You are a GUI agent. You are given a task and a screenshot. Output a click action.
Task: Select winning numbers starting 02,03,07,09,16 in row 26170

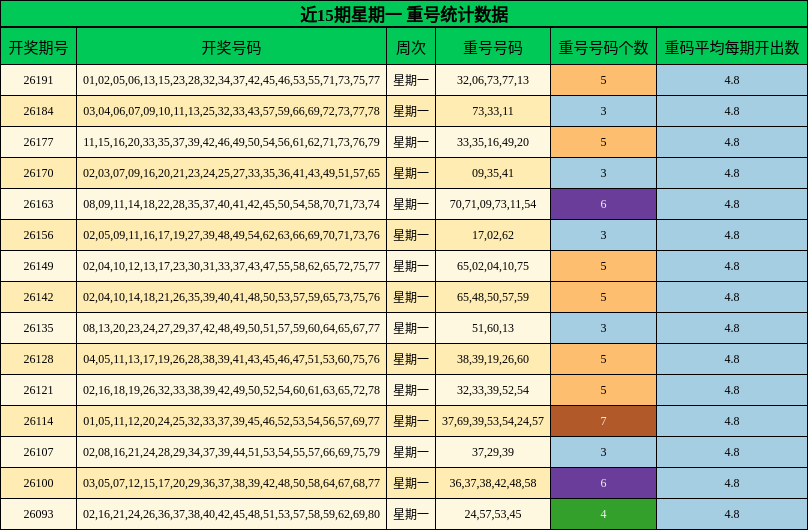(231, 173)
